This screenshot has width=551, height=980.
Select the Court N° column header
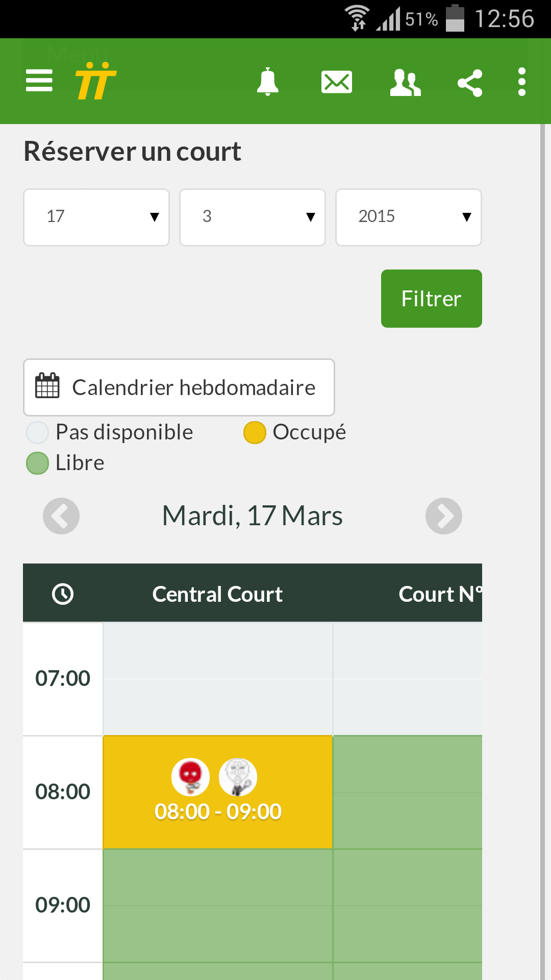pos(440,594)
